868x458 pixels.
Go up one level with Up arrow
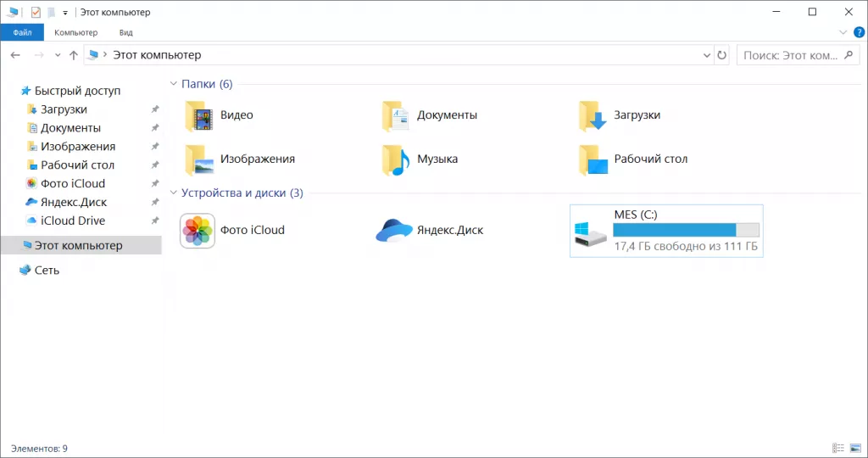tap(74, 55)
